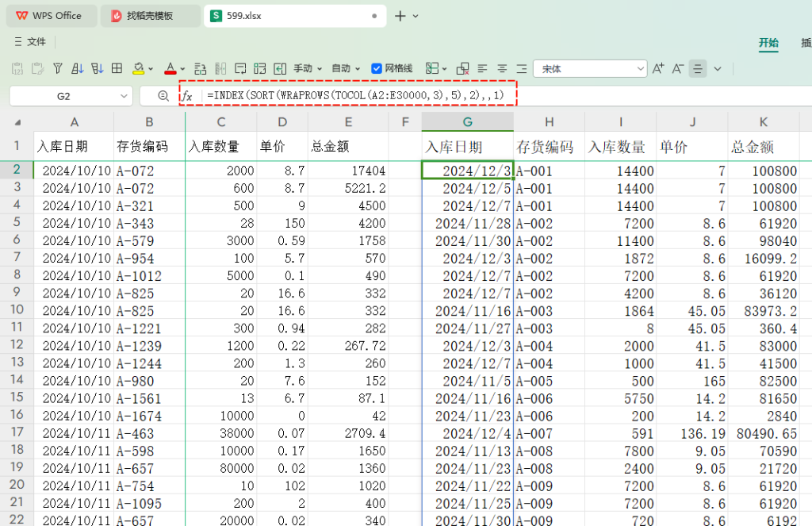The height and width of the screenshot is (526, 812).
Task: Decrease font size with A- icon
Action: point(678,68)
